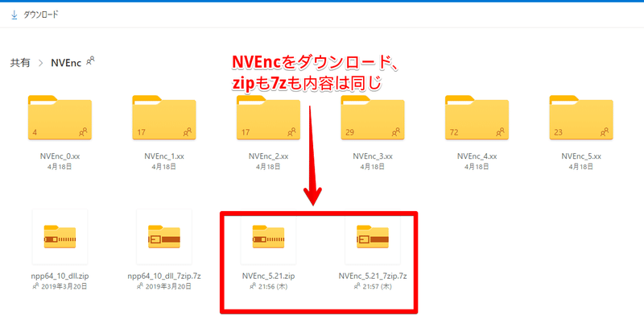This screenshot has height=324, width=644.
Task: Click the NVEnc_5.xx folder name
Action: coord(581,156)
